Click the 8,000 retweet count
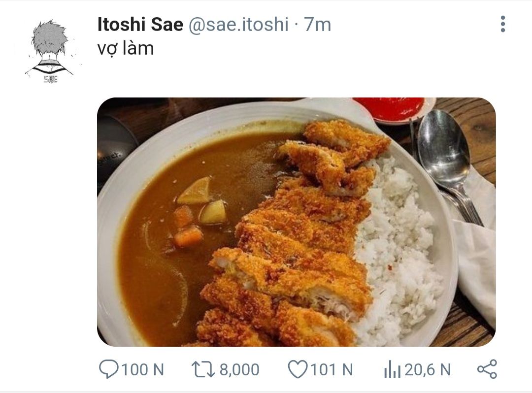 pyautogui.click(x=239, y=369)
